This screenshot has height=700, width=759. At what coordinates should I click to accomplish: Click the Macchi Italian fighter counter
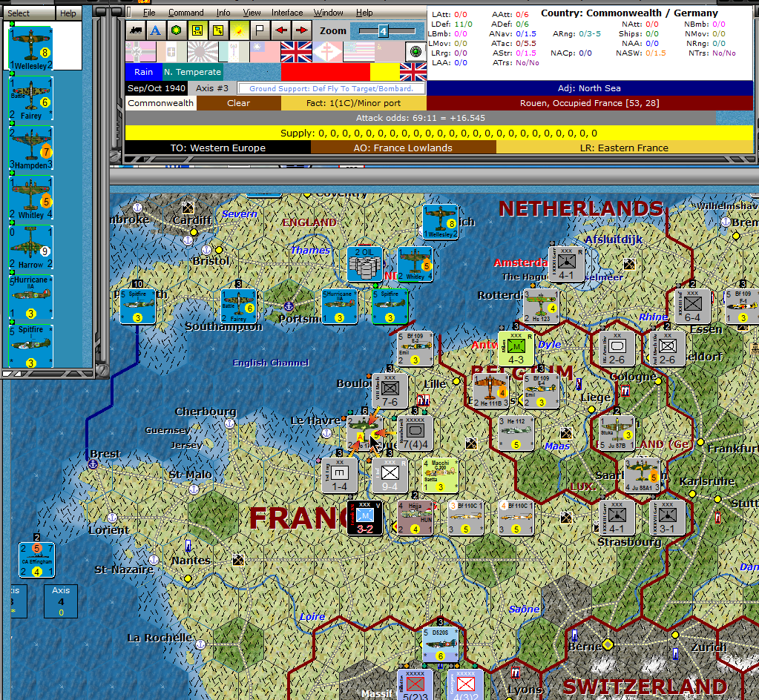[x=440, y=475]
